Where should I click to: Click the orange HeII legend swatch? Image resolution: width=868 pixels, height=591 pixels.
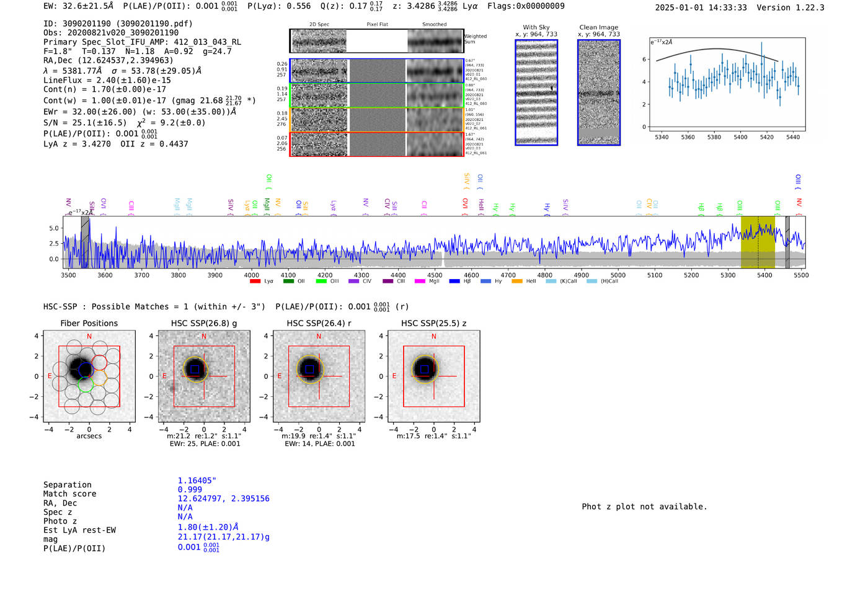click(517, 282)
